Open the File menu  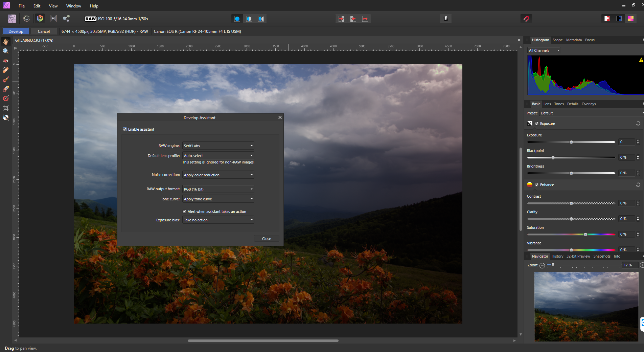[x=22, y=6]
